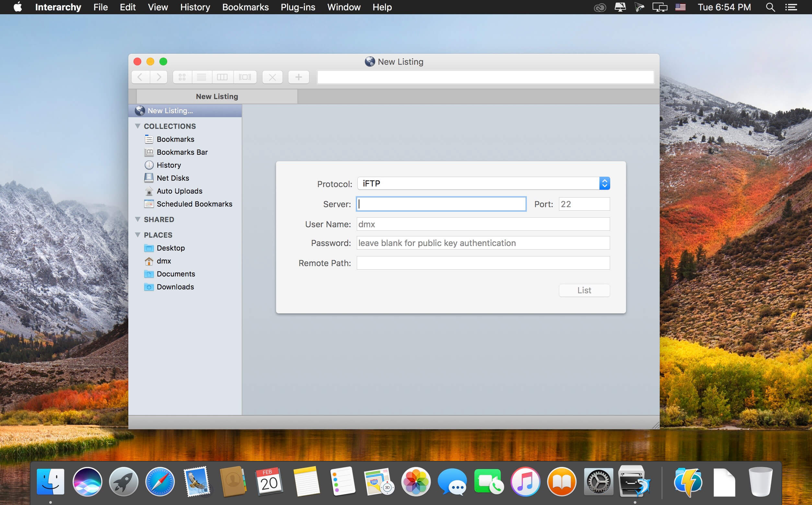Viewport: 812px width, 505px height.
Task: Click the Port field
Action: (x=584, y=204)
